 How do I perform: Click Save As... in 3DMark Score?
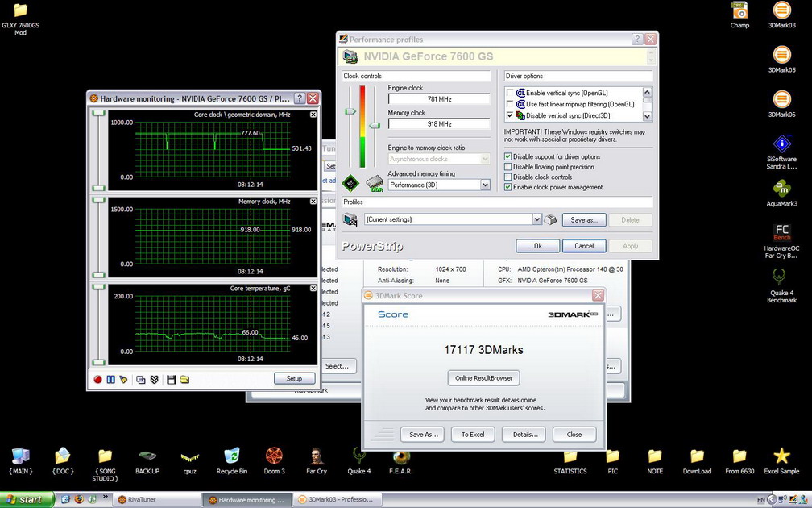(424, 435)
